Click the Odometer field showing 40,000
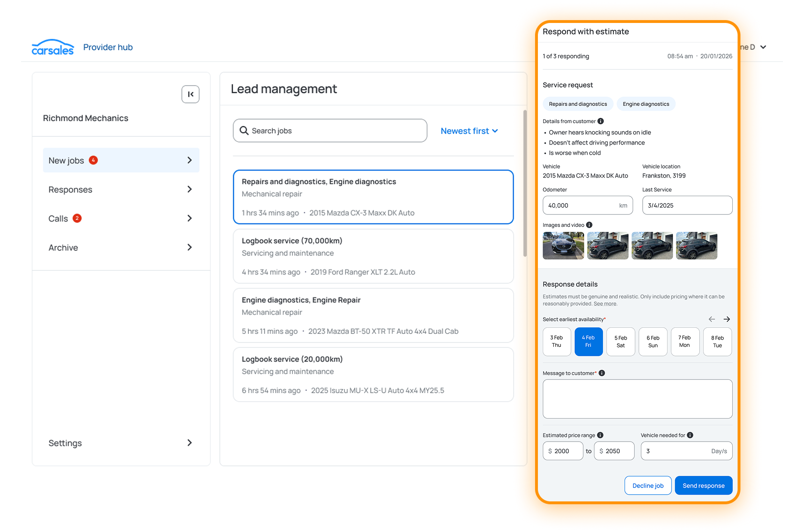The width and height of the screenshot is (804, 532). point(588,205)
